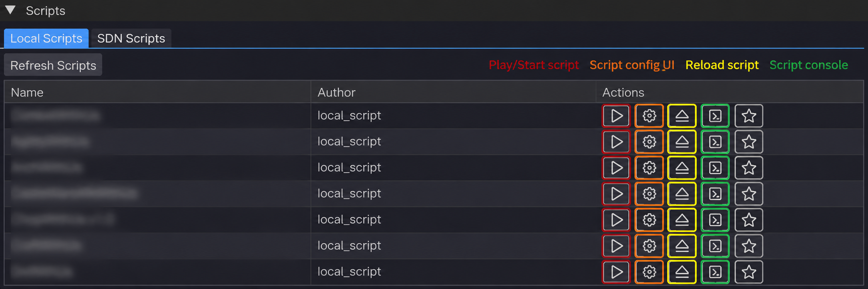Open console for second row script
Screen dimensions: 868x289
(x=715, y=142)
